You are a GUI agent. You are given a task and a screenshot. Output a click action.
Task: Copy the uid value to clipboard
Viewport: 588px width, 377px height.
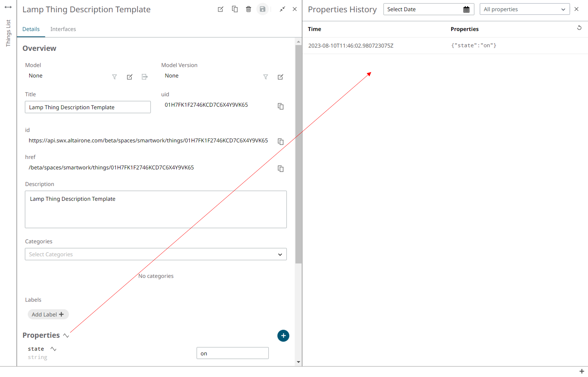click(x=281, y=106)
